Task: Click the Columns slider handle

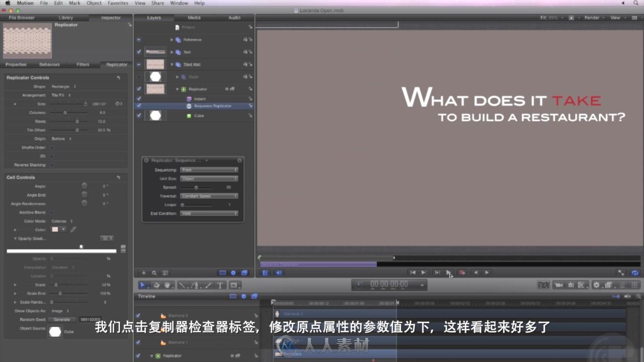Action: [x=65, y=113]
